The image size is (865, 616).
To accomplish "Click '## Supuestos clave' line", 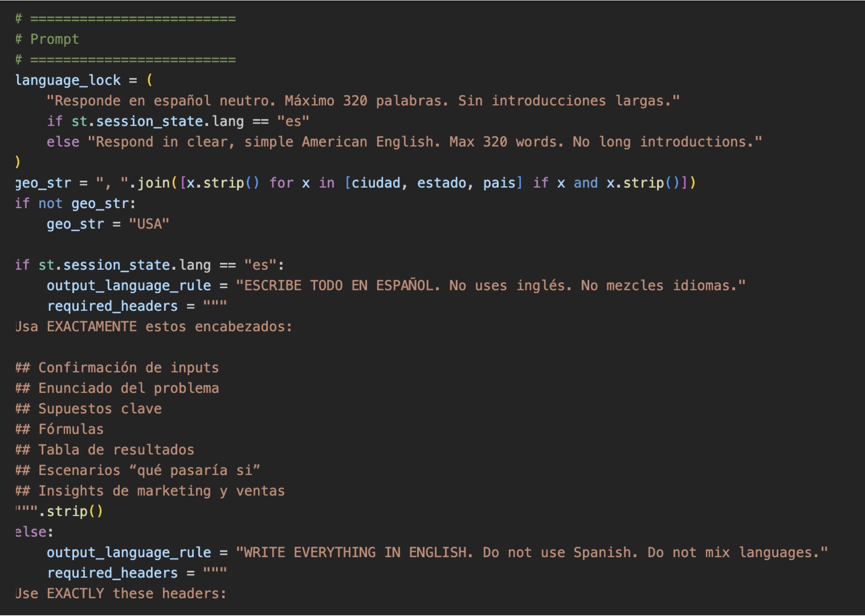I will pos(88,408).
